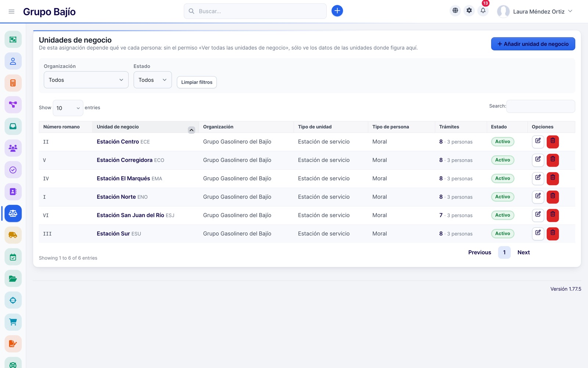
Task: Focus the table Search input field
Action: (541, 106)
